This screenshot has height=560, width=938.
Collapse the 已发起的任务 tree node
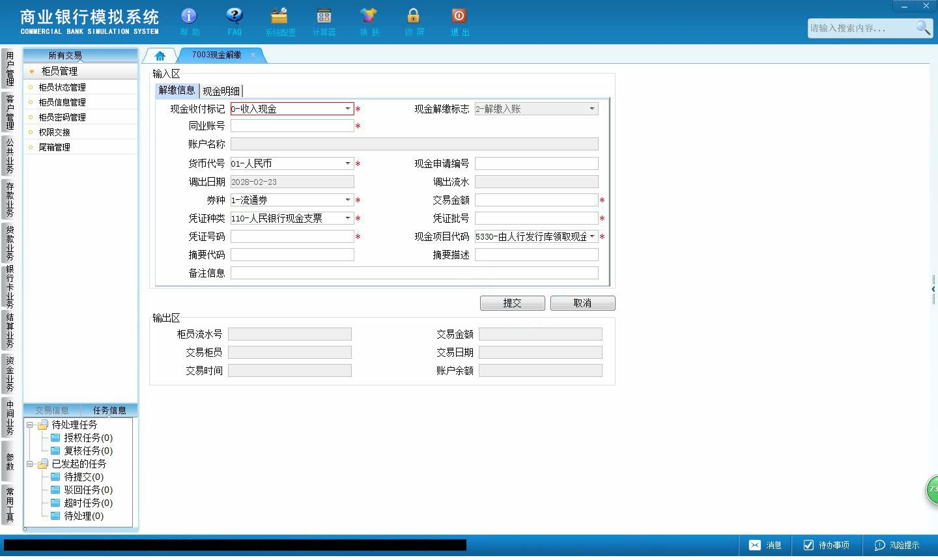click(29, 464)
